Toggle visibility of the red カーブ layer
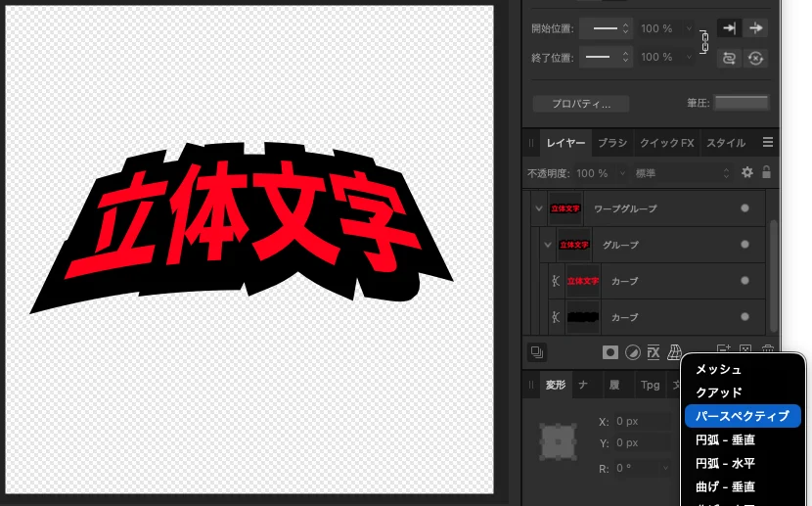This screenshot has height=506, width=812. tap(744, 281)
